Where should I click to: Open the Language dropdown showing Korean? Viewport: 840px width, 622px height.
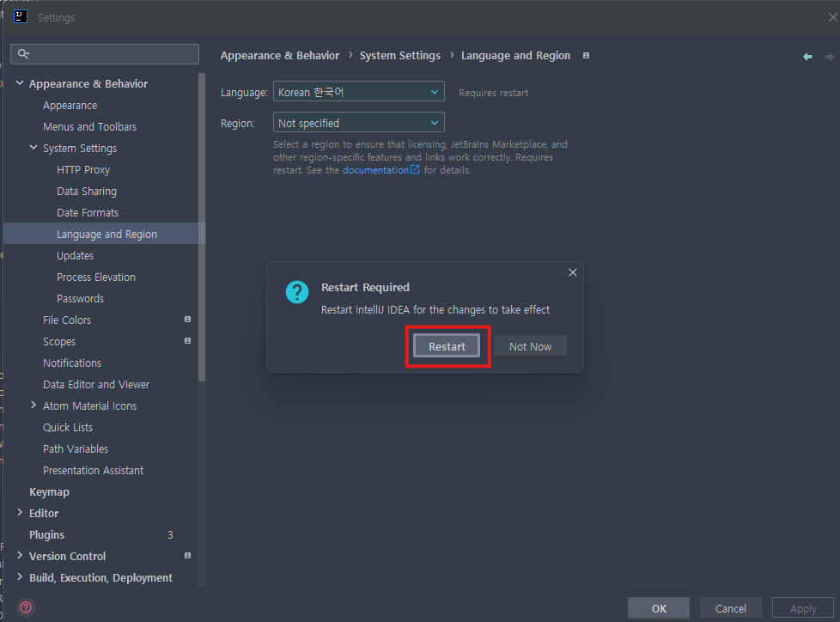(x=358, y=92)
